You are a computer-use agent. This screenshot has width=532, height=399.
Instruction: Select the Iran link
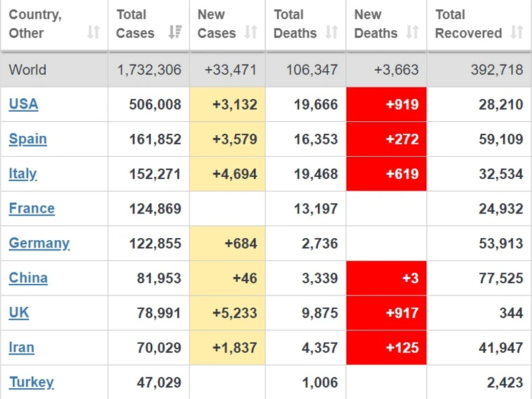(x=22, y=348)
